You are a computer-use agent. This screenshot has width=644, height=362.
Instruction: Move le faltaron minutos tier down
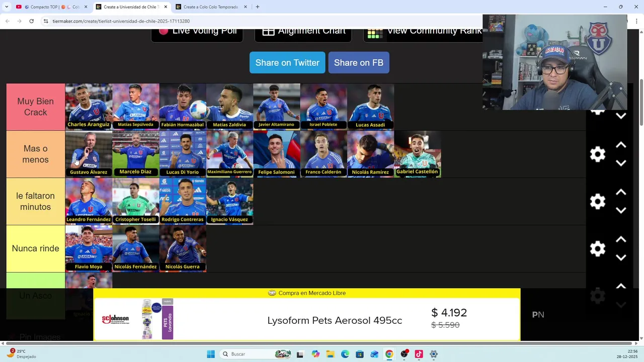click(621, 211)
